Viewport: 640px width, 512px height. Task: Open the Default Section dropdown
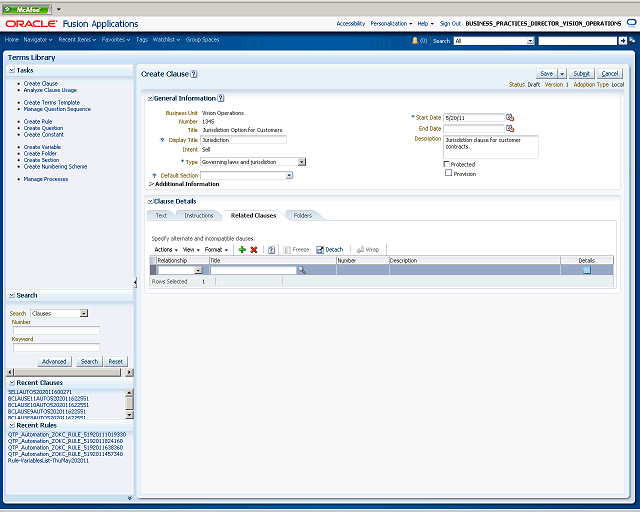point(289,176)
